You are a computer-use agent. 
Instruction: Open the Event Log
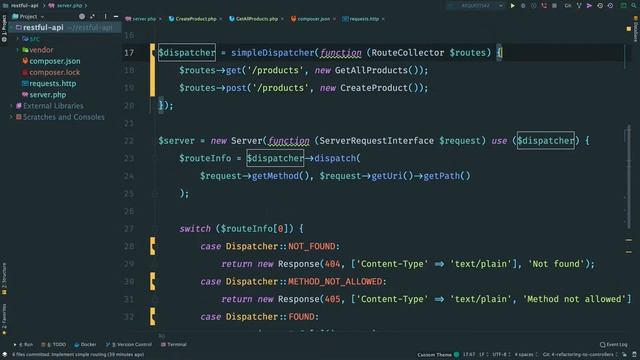[613, 344]
